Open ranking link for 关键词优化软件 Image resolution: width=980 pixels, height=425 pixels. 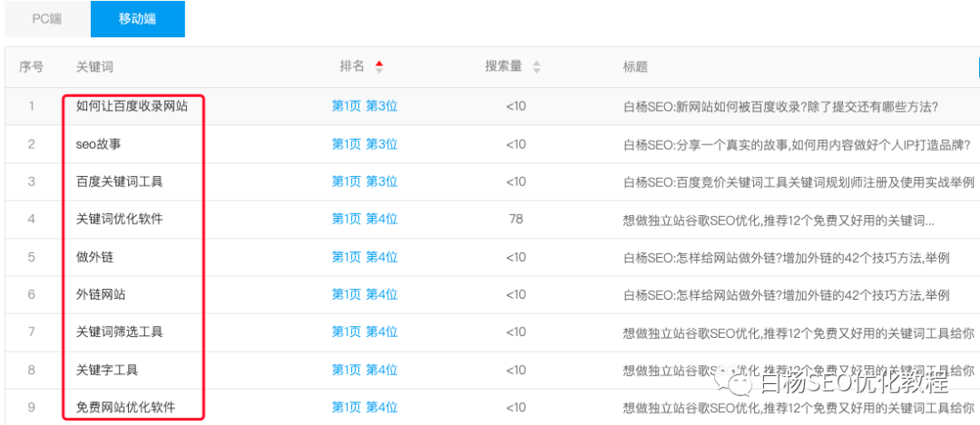click(x=364, y=220)
